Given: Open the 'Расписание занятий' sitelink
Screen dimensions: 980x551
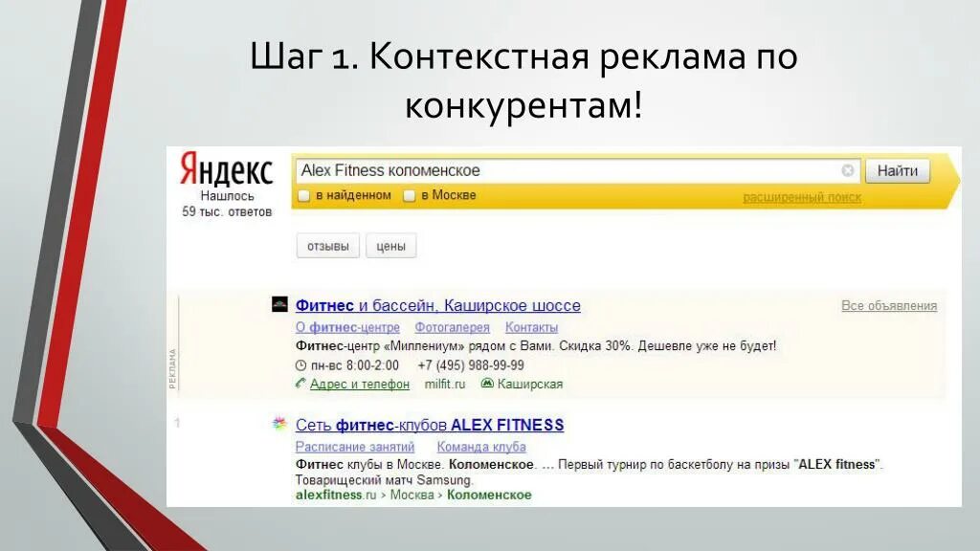Looking at the screenshot, I should [x=354, y=447].
